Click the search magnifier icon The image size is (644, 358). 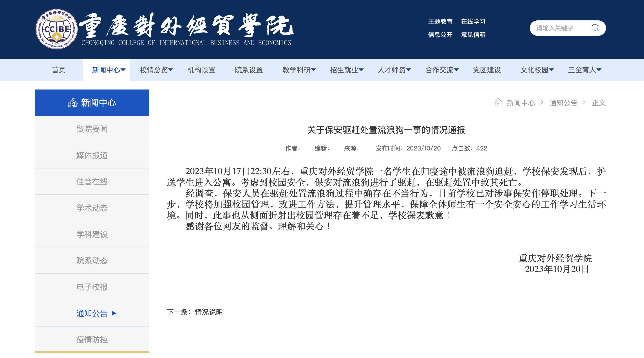click(595, 28)
